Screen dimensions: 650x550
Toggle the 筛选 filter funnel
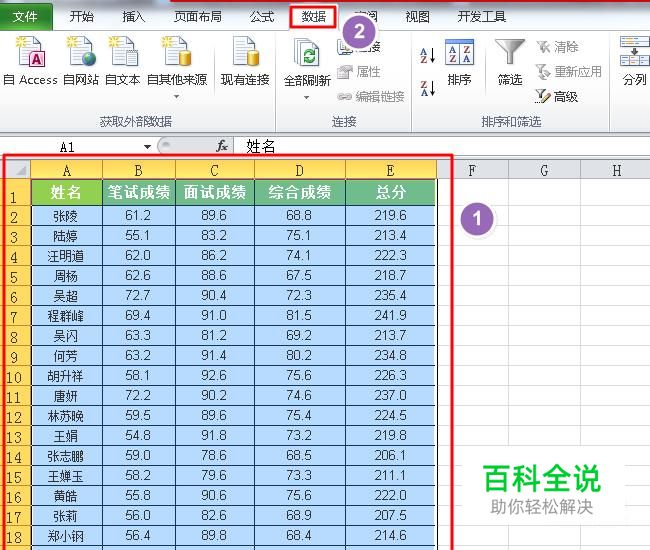point(510,62)
